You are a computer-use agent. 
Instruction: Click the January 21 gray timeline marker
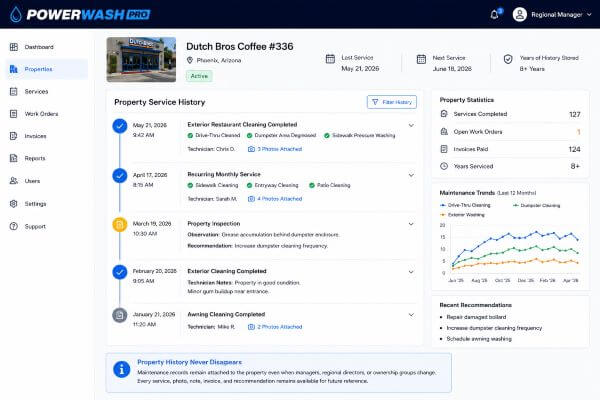pyautogui.click(x=120, y=315)
